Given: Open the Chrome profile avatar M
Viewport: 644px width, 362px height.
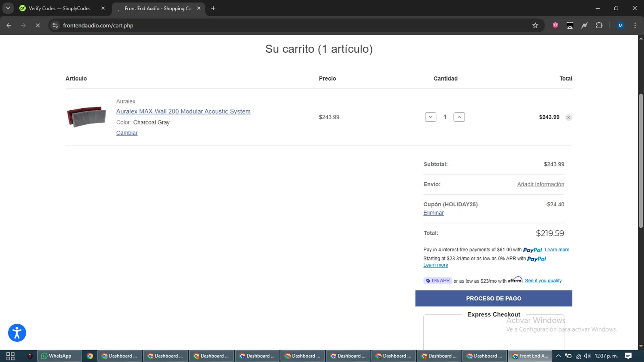Looking at the screenshot, I should (x=620, y=25).
